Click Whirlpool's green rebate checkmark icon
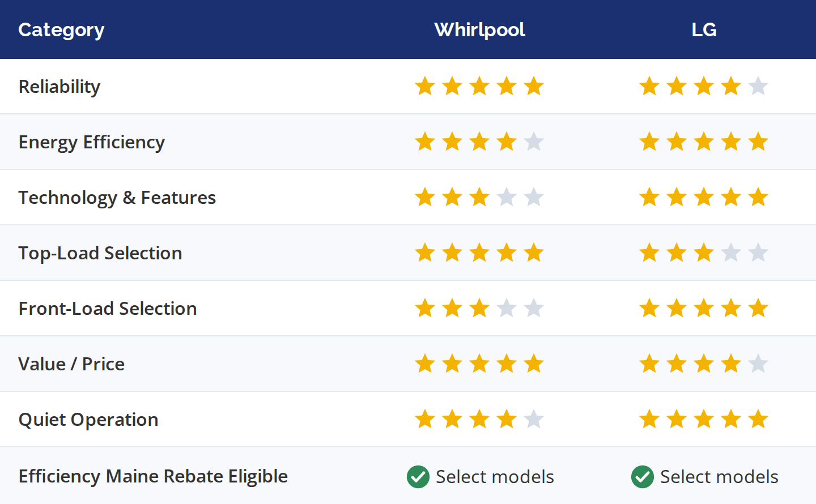Image resolution: width=816 pixels, height=504 pixels. [x=418, y=477]
